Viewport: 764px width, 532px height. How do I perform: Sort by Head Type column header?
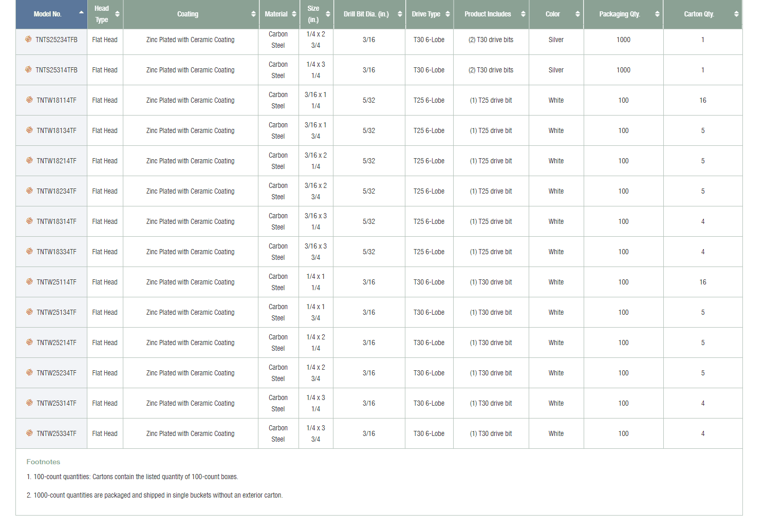[x=105, y=14]
